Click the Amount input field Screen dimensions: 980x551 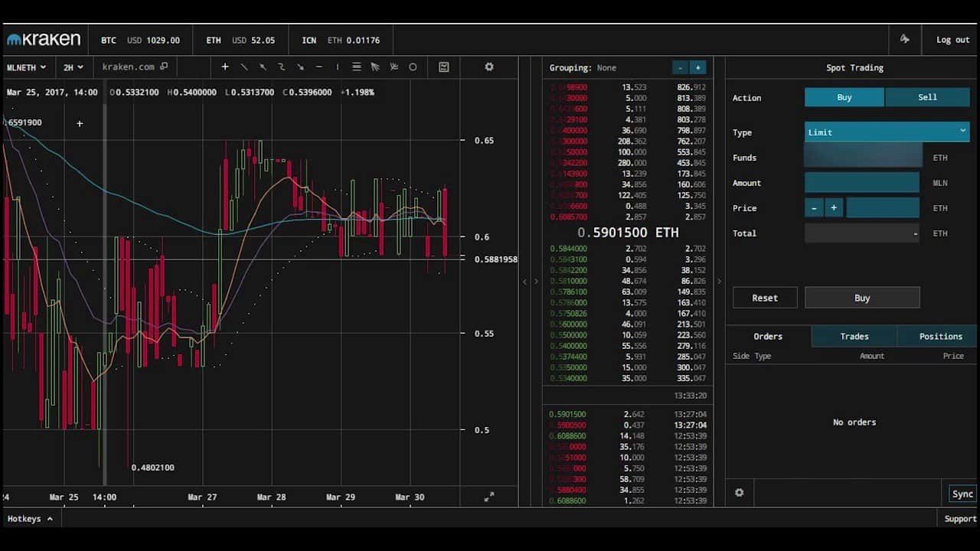pos(862,183)
